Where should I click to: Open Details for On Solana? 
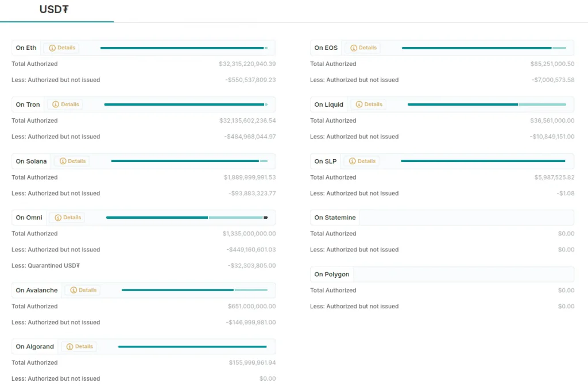[x=73, y=161]
